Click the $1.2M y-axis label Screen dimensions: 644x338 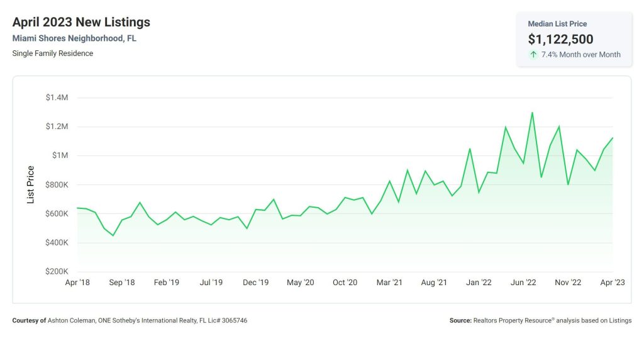coord(57,127)
